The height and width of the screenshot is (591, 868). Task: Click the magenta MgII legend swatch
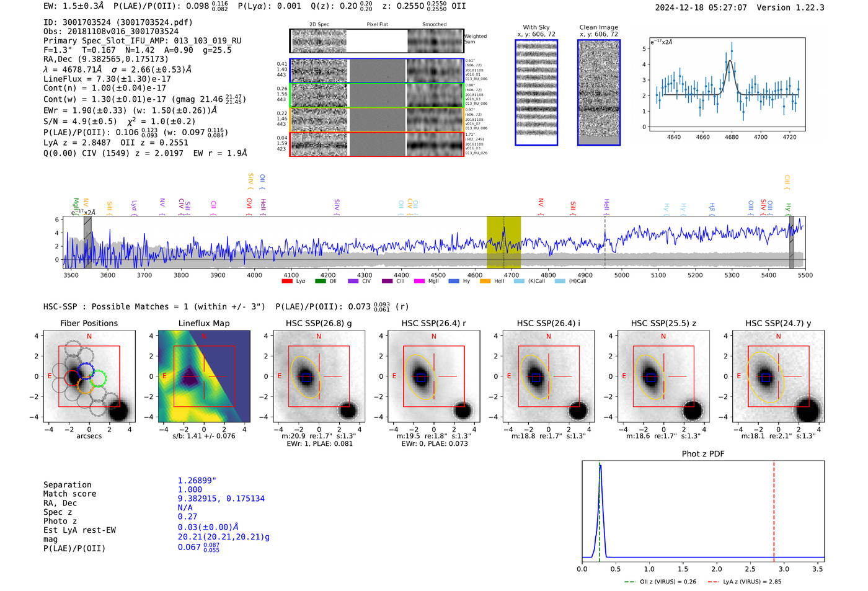tap(420, 281)
